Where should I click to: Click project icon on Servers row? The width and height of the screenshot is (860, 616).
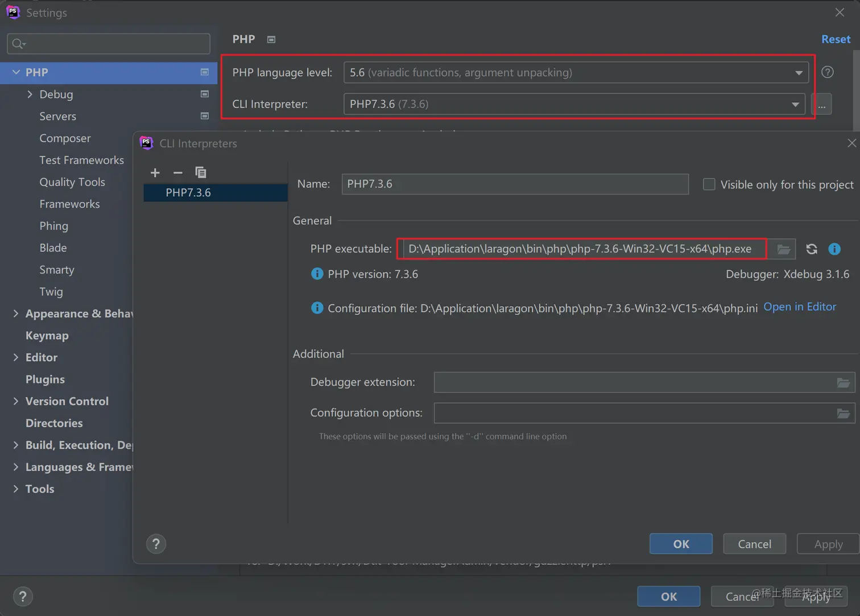point(205,116)
